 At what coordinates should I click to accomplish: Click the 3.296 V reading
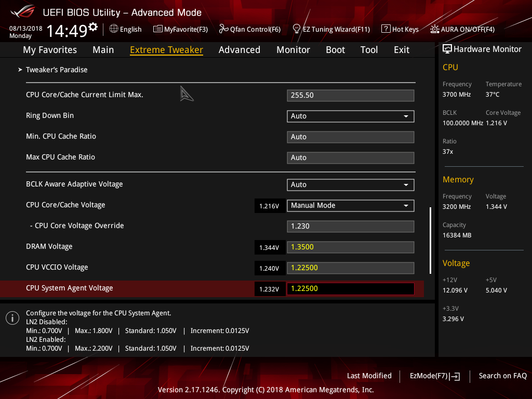[x=453, y=319]
